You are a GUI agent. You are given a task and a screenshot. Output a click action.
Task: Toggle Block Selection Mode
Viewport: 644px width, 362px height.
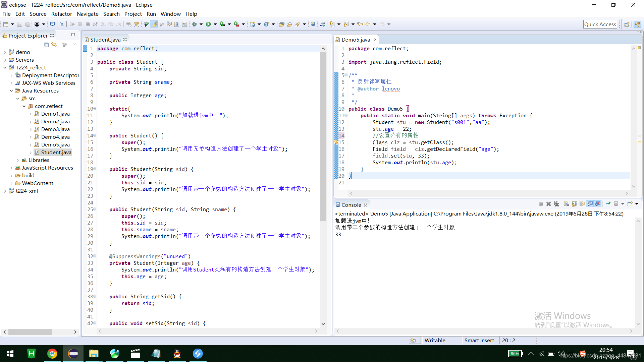(177, 24)
